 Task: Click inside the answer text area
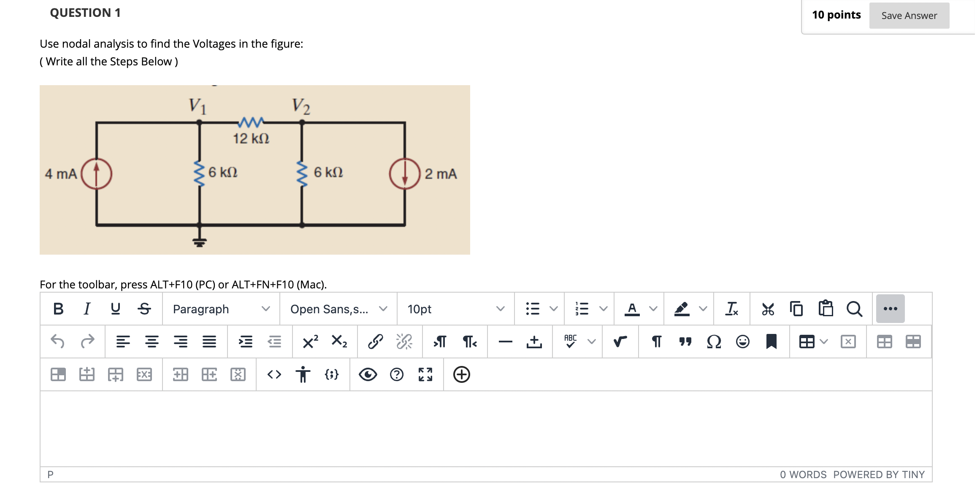(x=486, y=428)
